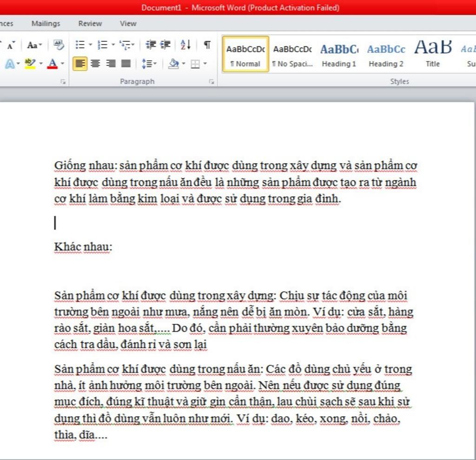
Task: Toggle Show/Hide paragraph marks
Action: [x=207, y=45]
